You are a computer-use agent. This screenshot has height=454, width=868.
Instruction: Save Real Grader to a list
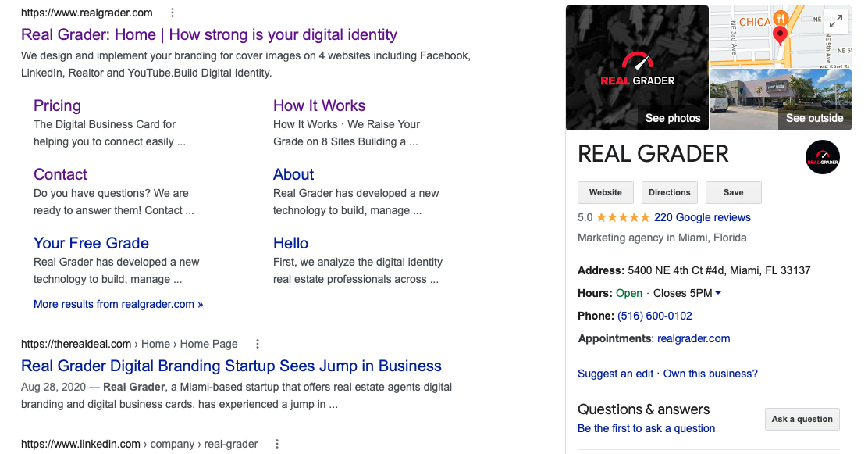click(x=733, y=192)
